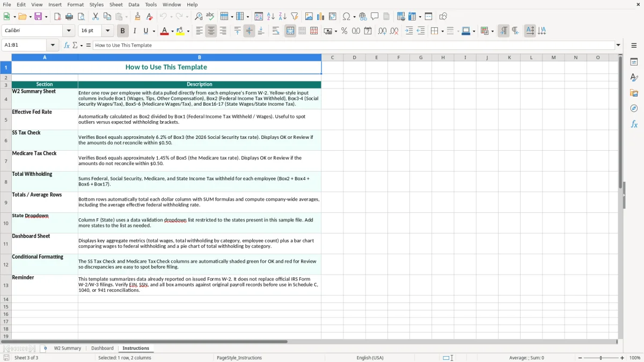Toggle Align Left
The height and width of the screenshot is (362, 644).
pyautogui.click(x=199, y=31)
